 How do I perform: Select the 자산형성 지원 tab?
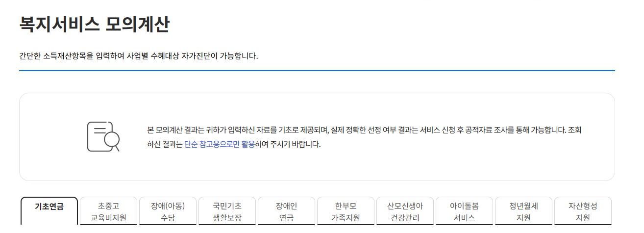pyautogui.click(x=583, y=211)
